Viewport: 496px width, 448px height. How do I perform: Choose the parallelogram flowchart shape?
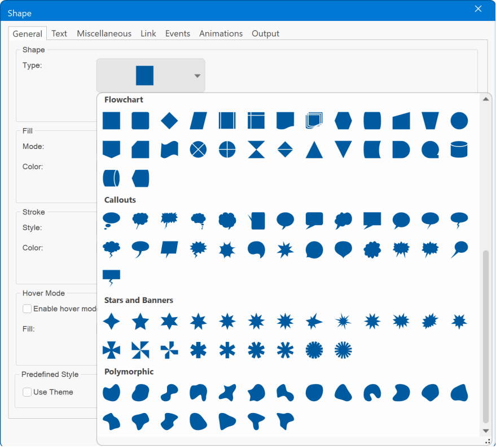[x=198, y=121]
